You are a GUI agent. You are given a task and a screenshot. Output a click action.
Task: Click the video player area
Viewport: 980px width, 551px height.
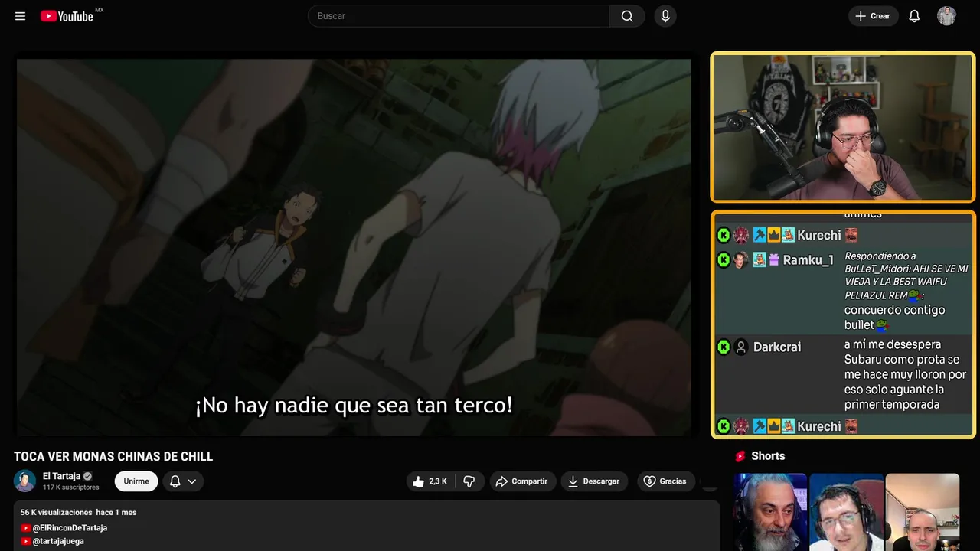coord(354,247)
